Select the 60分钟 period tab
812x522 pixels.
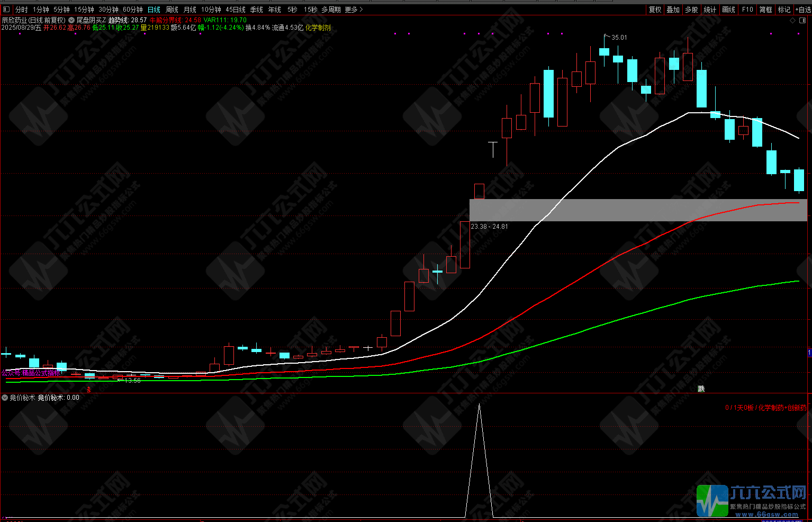click(x=133, y=10)
